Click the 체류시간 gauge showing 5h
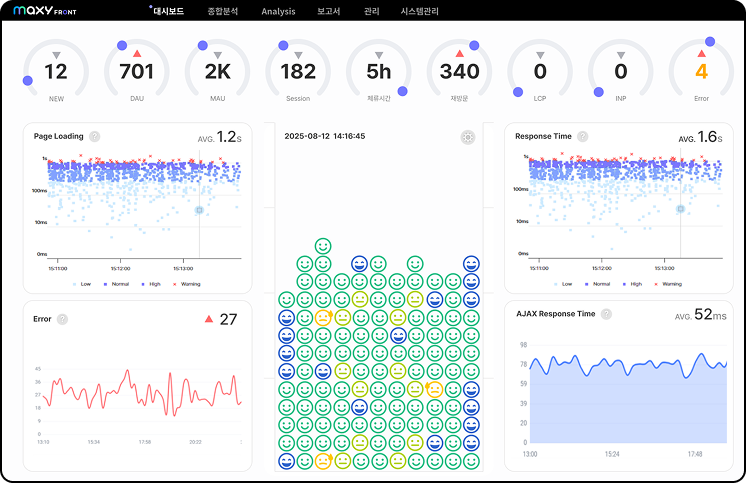 coord(379,72)
